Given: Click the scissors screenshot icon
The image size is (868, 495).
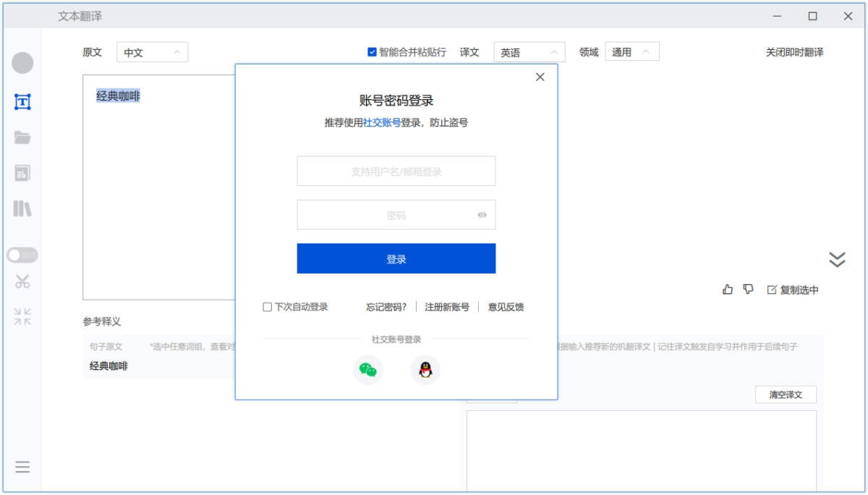Looking at the screenshot, I should (22, 282).
